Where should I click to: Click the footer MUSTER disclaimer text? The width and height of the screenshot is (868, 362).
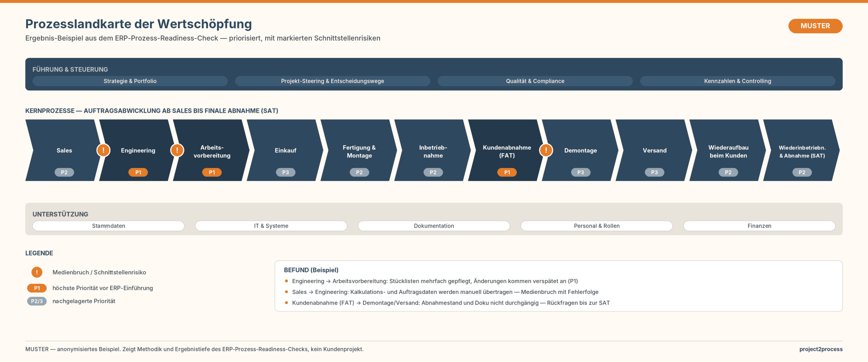[x=194, y=349]
